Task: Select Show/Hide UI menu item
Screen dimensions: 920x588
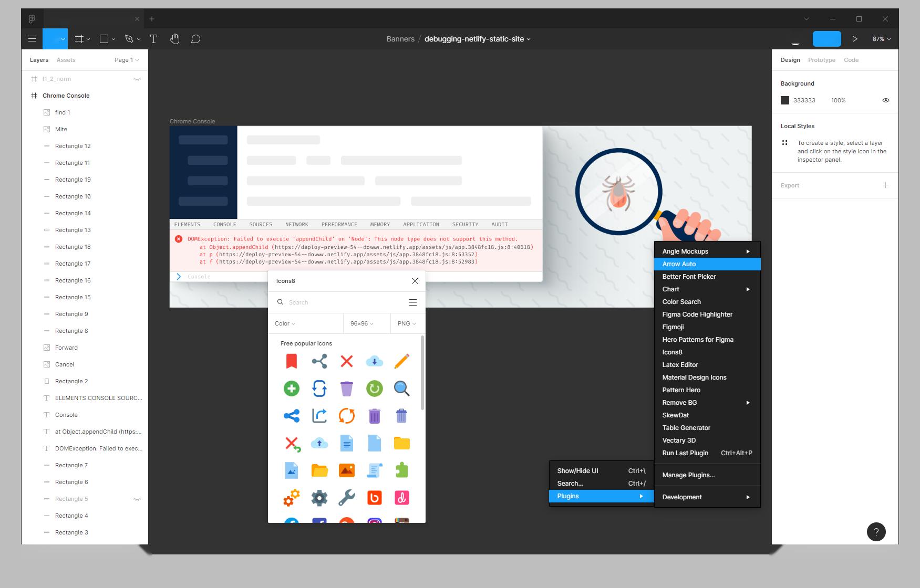Action: (602, 471)
